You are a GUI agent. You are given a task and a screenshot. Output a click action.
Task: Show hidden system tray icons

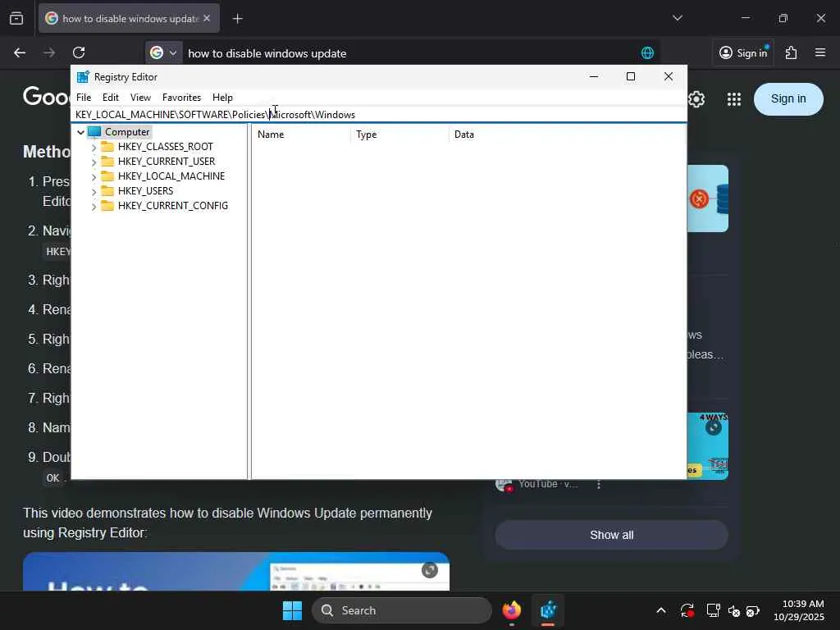point(661,610)
